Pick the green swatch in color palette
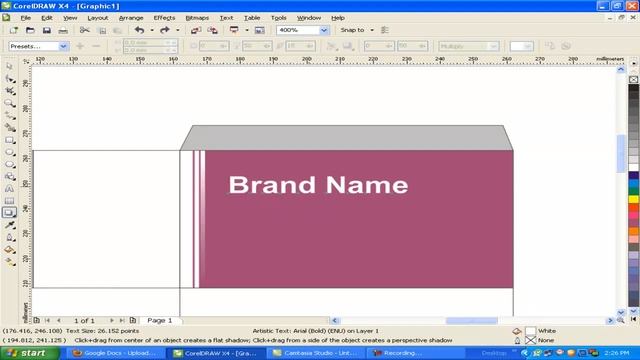 [633, 191]
